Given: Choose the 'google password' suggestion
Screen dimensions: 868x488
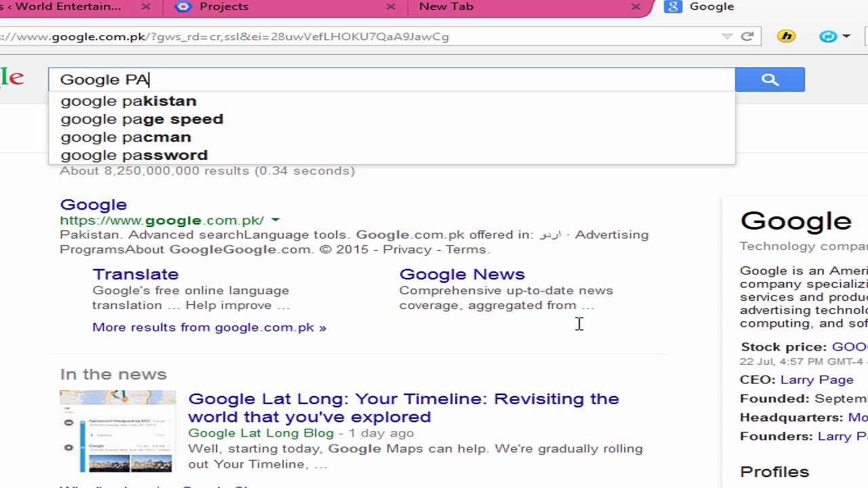Looking at the screenshot, I should [x=391, y=155].
